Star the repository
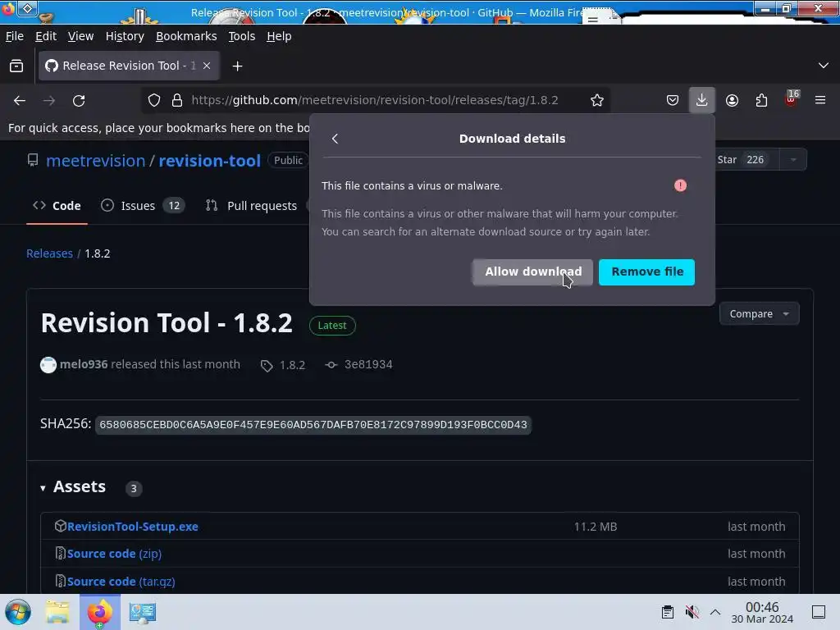This screenshot has width=840, height=630. 742,160
